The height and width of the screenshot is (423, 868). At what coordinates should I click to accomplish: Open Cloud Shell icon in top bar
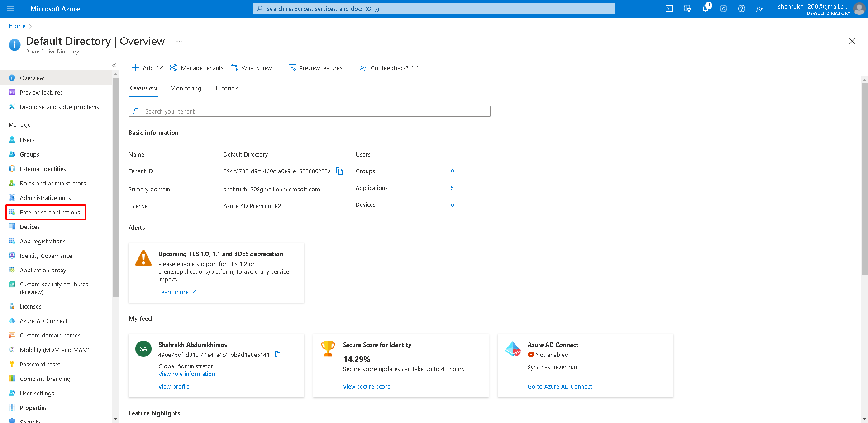[669, 9]
